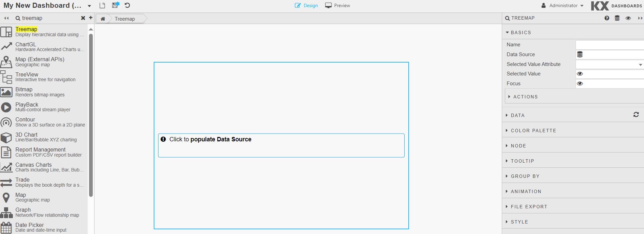Click the home breadcrumb icon

[103, 19]
